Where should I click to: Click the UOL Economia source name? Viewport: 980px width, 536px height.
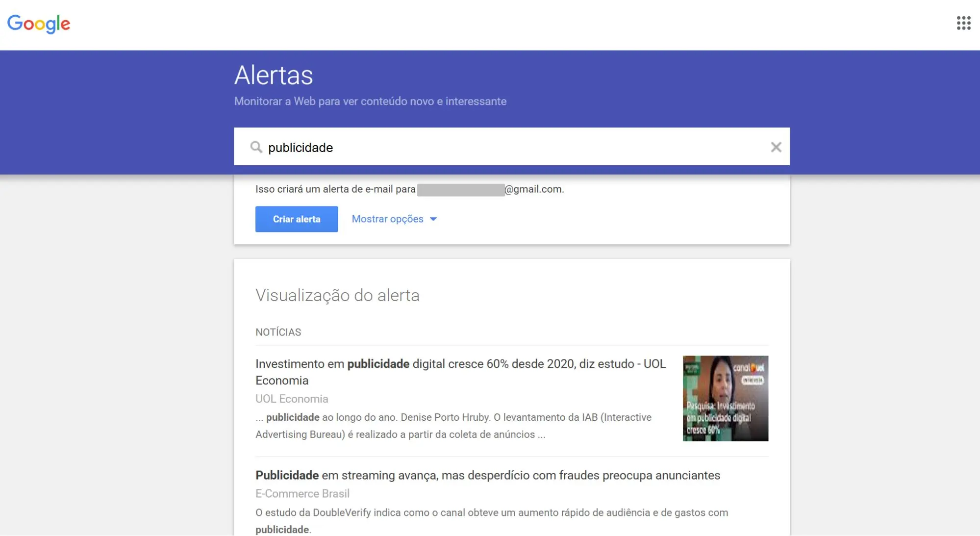[292, 399]
